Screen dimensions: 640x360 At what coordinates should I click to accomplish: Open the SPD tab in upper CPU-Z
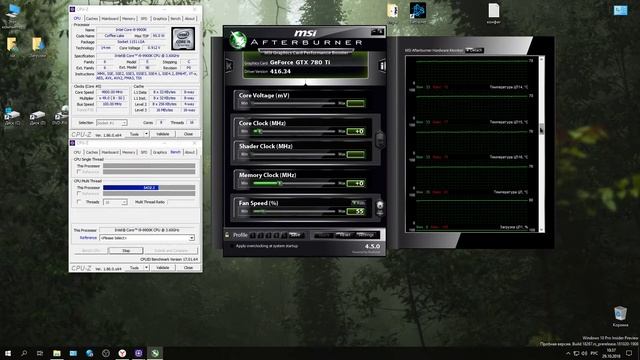144,19
